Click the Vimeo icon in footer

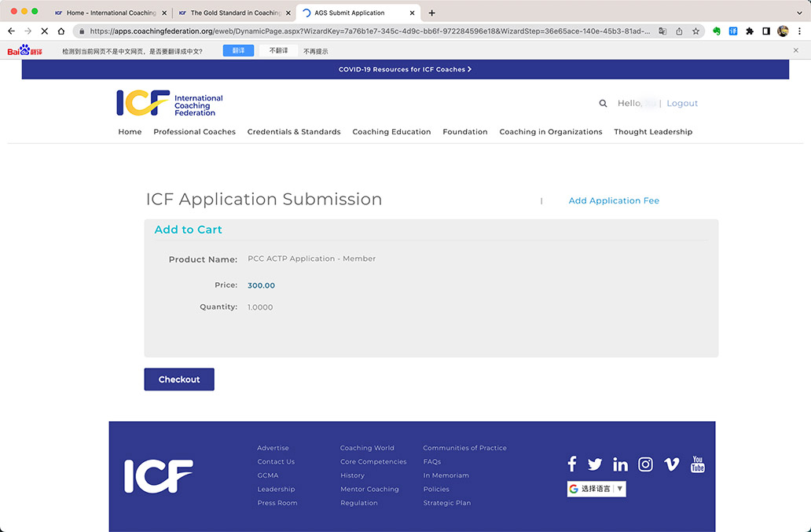[671, 464]
